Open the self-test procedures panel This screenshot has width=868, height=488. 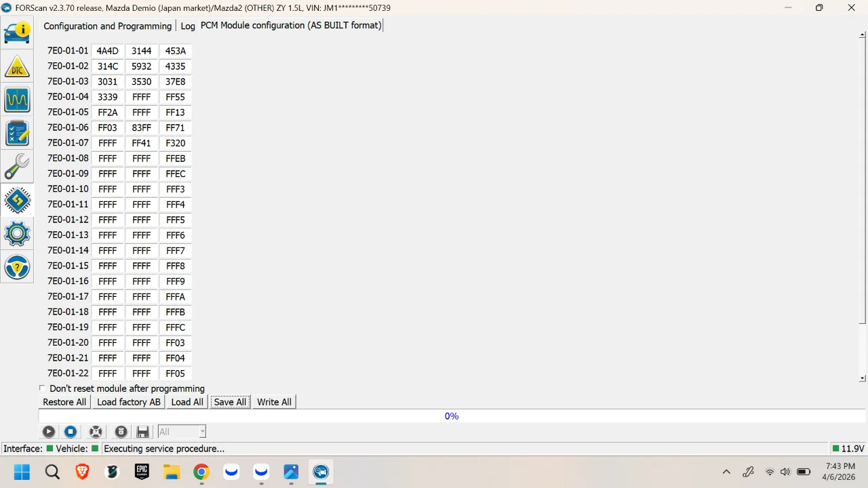17,134
